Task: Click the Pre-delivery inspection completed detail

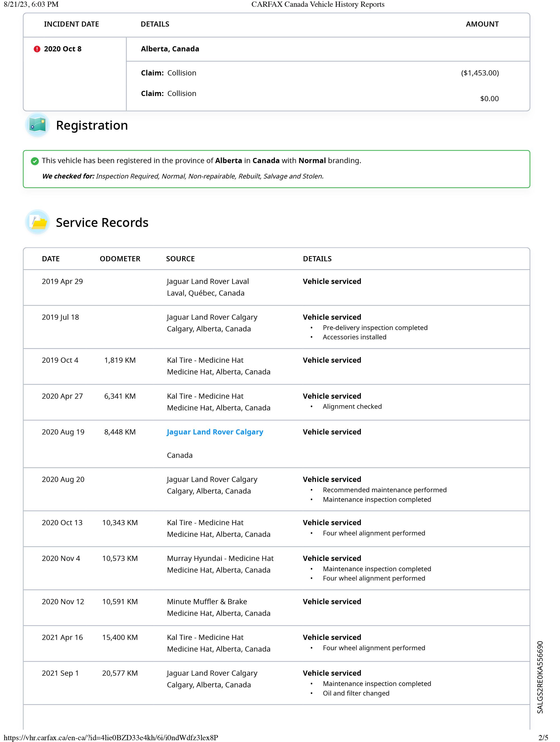Action: coord(375,328)
